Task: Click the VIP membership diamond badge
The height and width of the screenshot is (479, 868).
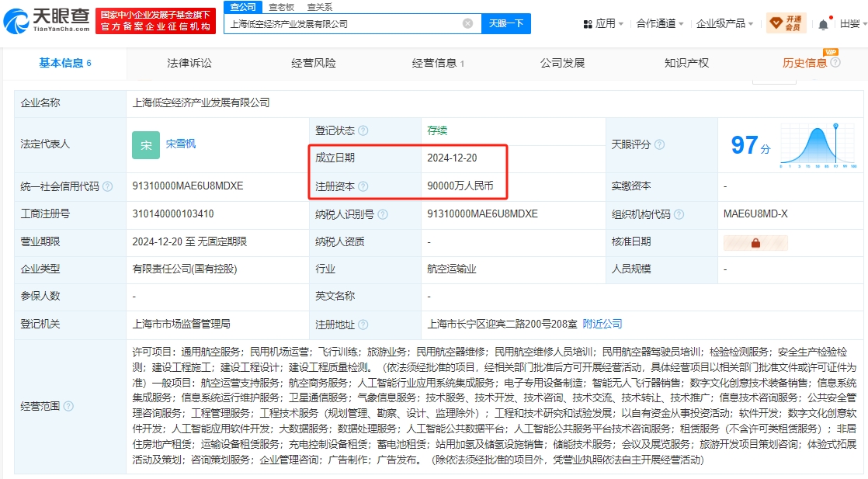Action: [776, 23]
